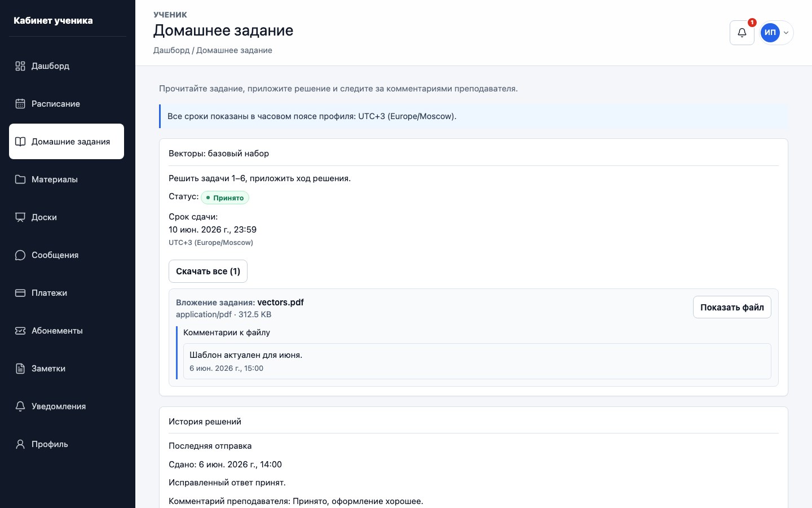Image resolution: width=812 pixels, height=508 pixels.
Task: Click the timezone notice about UTC+3 (Europe/Moscow)
Action: pos(473,116)
